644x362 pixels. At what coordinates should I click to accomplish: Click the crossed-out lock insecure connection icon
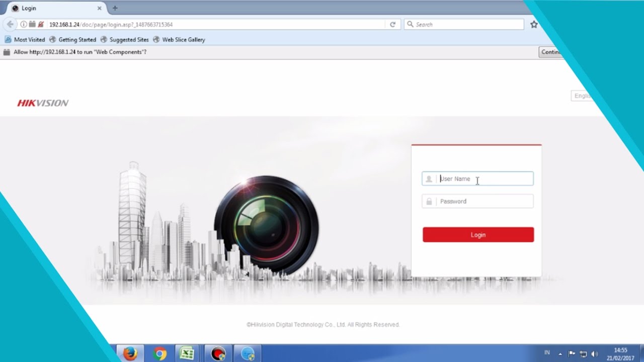41,24
